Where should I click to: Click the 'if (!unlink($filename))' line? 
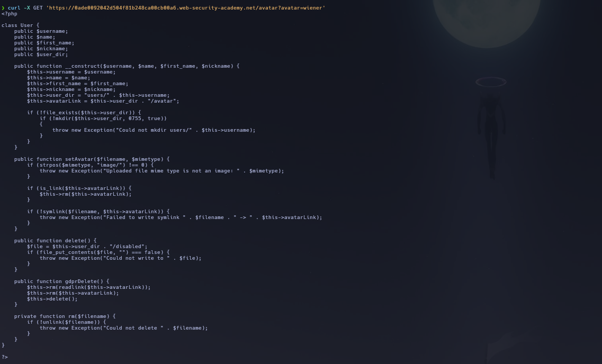66,322
